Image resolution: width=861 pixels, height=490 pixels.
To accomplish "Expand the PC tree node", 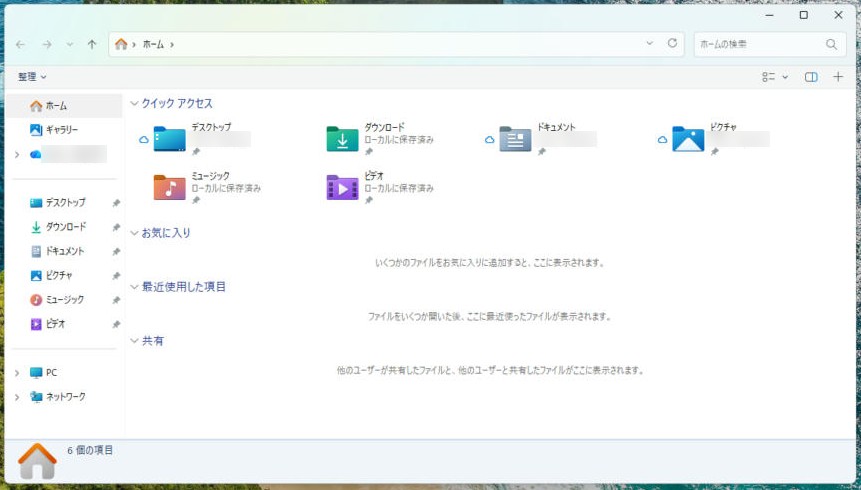I will click(x=17, y=373).
